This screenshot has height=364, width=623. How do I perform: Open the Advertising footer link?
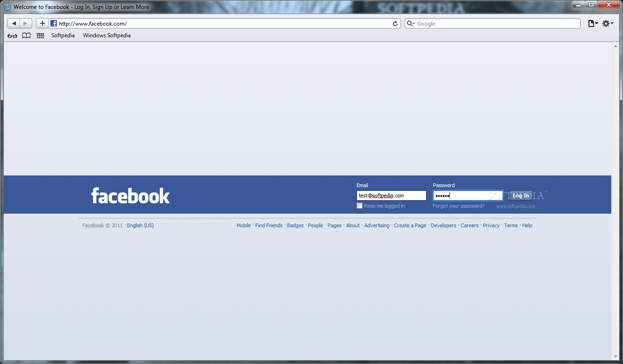click(377, 225)
